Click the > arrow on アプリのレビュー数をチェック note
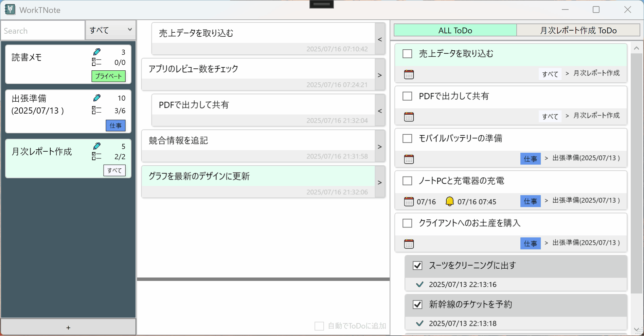 coord(380,75)
